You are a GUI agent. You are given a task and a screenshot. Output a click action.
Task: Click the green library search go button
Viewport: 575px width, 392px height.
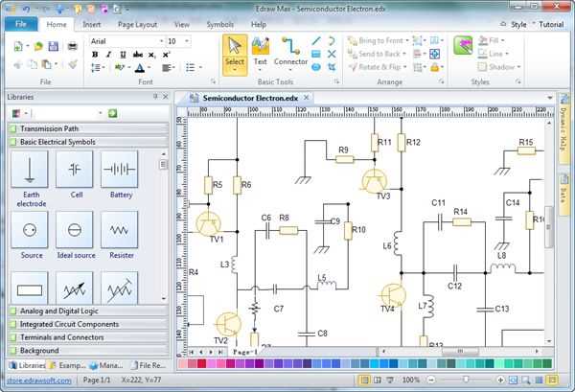pos(112,113)
